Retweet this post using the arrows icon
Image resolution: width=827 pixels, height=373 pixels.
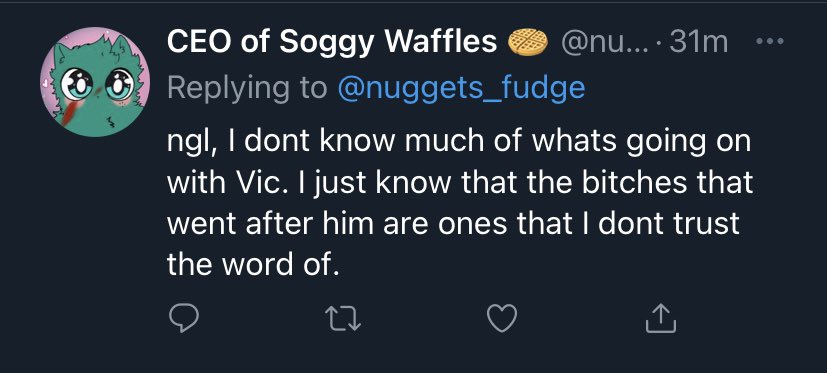click(x=343, y=319)
